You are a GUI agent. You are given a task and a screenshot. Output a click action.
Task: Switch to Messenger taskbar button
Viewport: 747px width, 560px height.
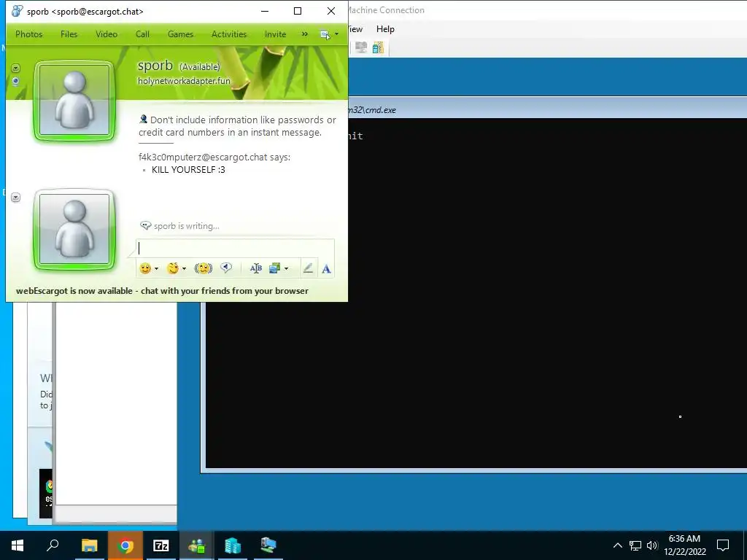click(x=196, y=545)
